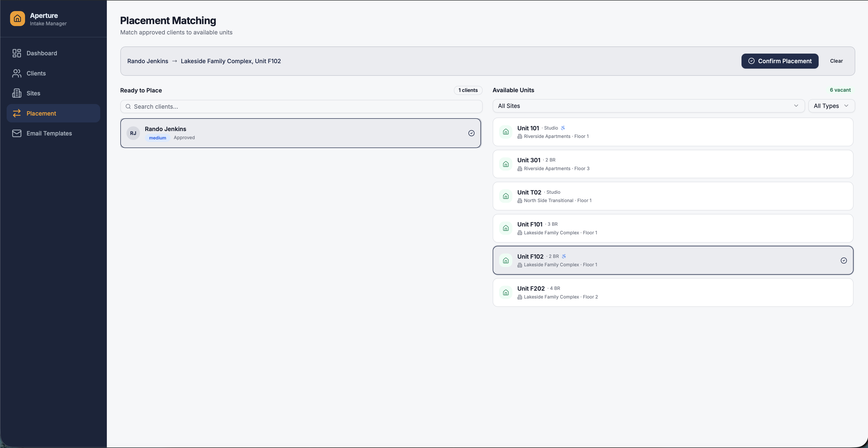868x448 pixels.
Task: Click the house icon on Unit T02
Action: coord(506,196)
